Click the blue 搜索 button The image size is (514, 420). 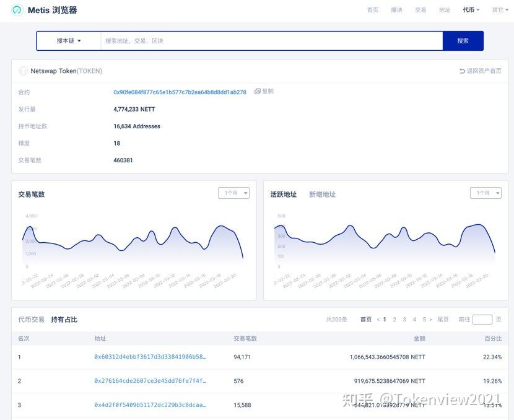pyautogui.click(x=463, y=41)
